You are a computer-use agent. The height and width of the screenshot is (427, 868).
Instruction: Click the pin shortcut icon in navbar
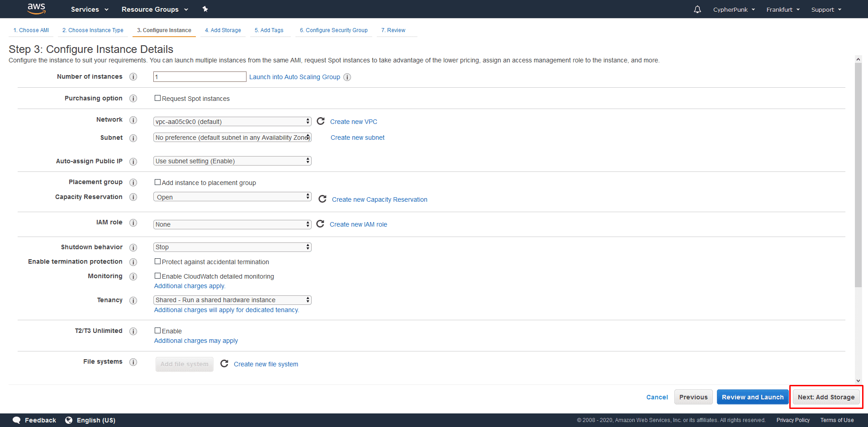coord(205,9)
